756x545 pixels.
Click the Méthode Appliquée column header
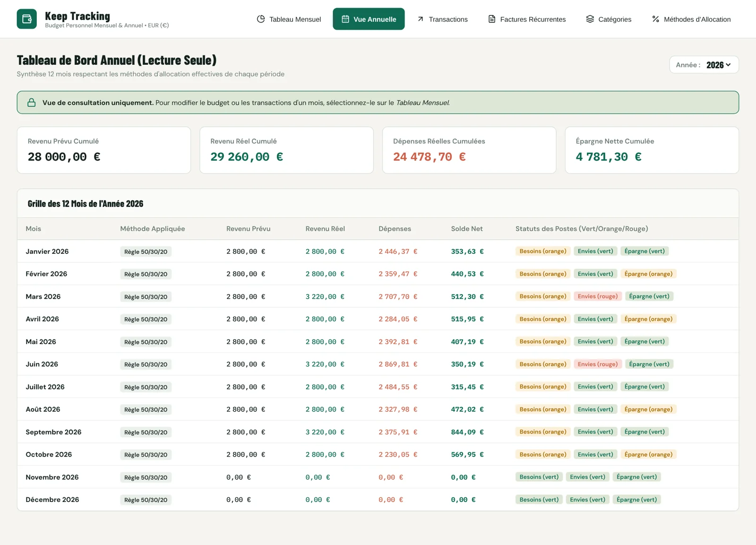153,229
